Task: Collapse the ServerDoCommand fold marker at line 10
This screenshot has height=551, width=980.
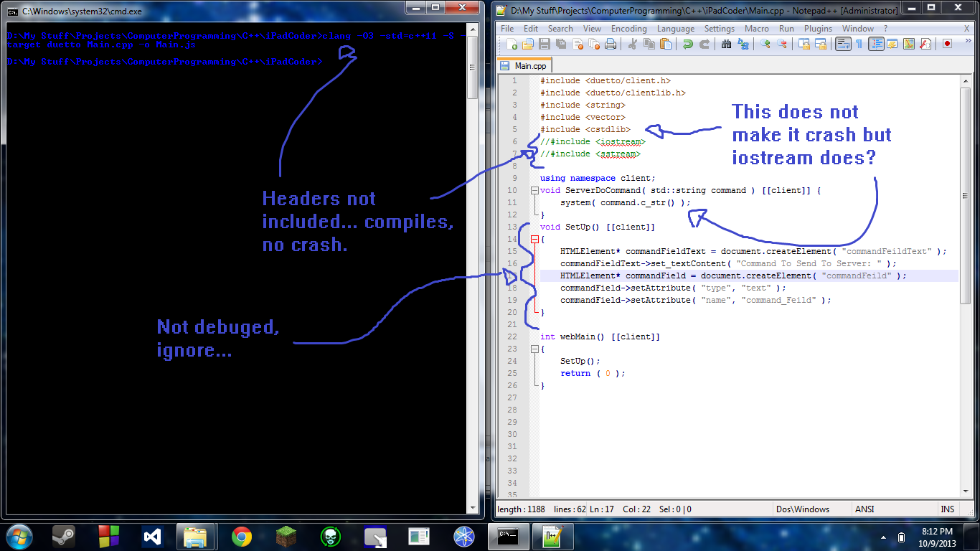Action: (534, 191)
